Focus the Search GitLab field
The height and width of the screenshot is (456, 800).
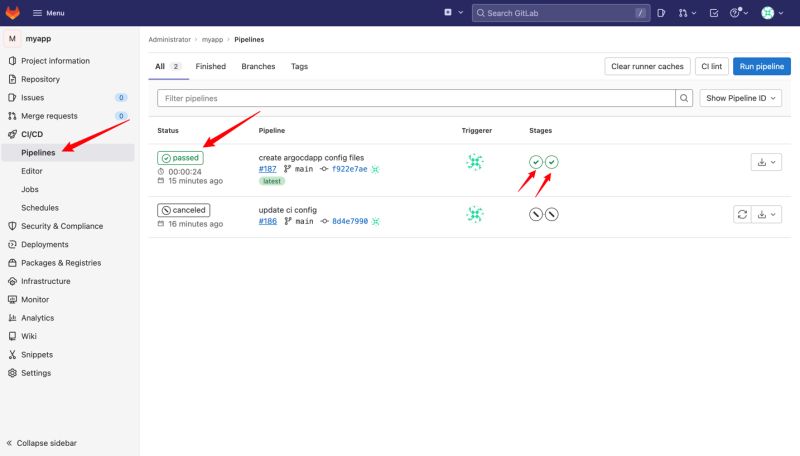click(561, 13)
